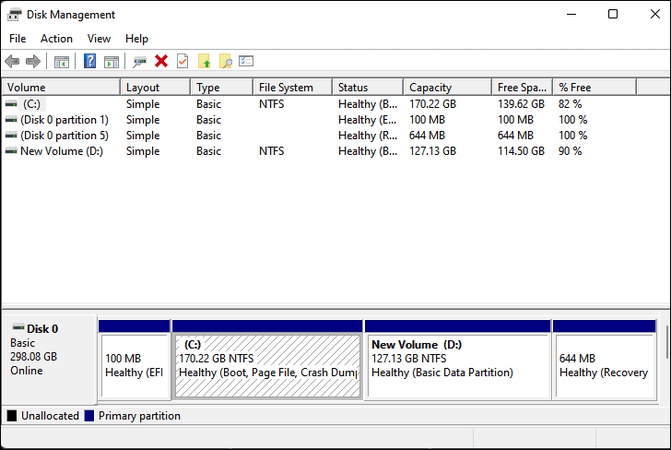Click the folder with magnifier icon
671x450 pixels.
click(x=225, y=61)
